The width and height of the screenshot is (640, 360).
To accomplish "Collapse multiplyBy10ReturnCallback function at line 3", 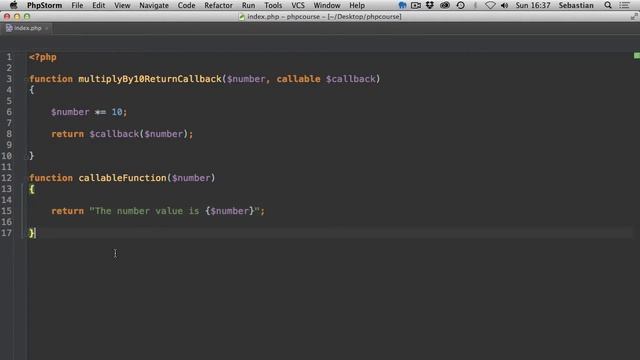I will pos(26,79).
